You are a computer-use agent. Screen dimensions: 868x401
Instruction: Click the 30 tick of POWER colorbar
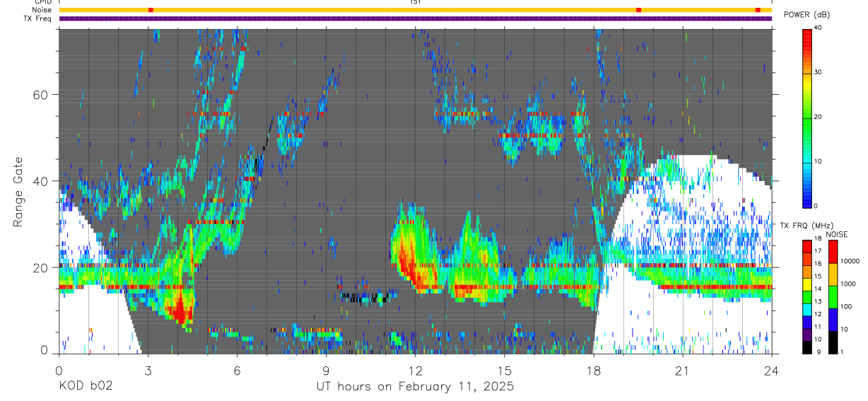point(819,73)
